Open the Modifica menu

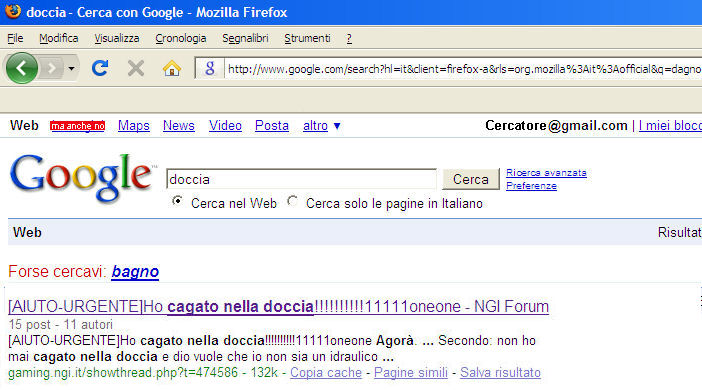pyautogui.click(x=59, y=39)
